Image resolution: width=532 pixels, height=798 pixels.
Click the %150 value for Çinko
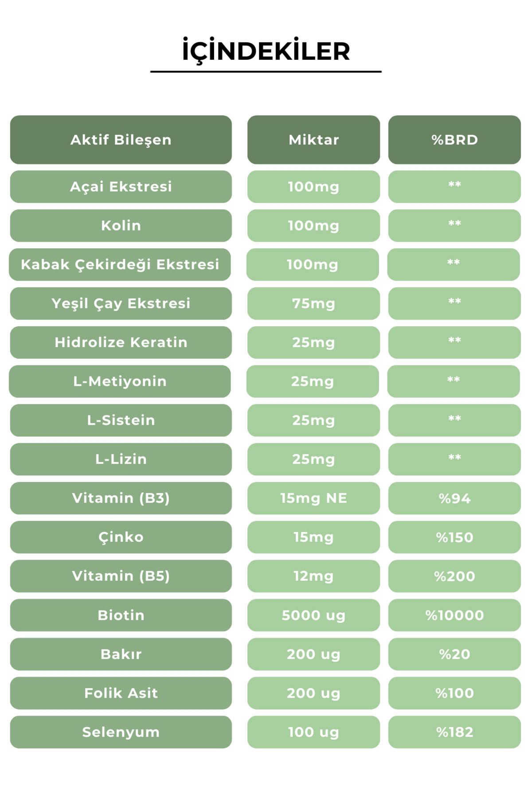click(x=454, y=537)
